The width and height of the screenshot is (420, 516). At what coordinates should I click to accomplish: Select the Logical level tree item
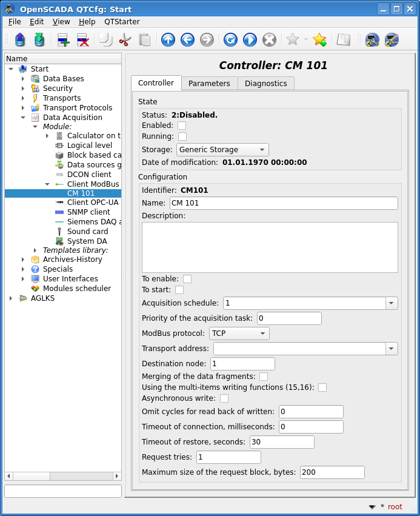(x=90, y=146)
